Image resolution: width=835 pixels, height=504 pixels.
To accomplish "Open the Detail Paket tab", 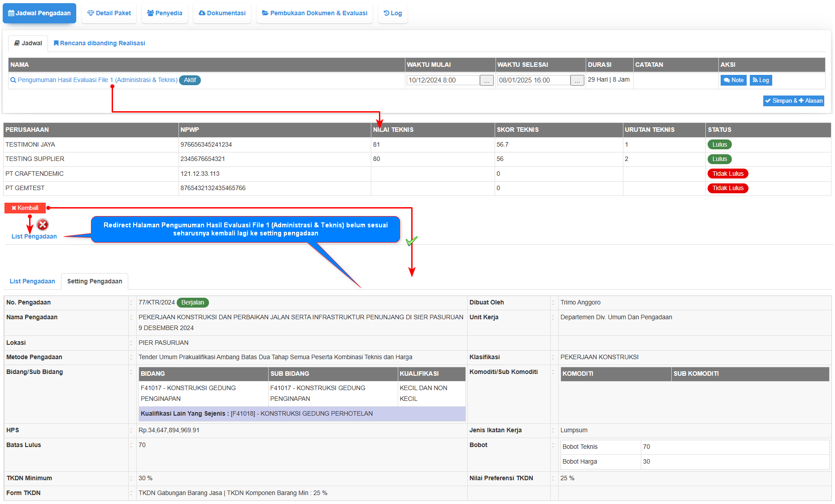I will [109, 13].
